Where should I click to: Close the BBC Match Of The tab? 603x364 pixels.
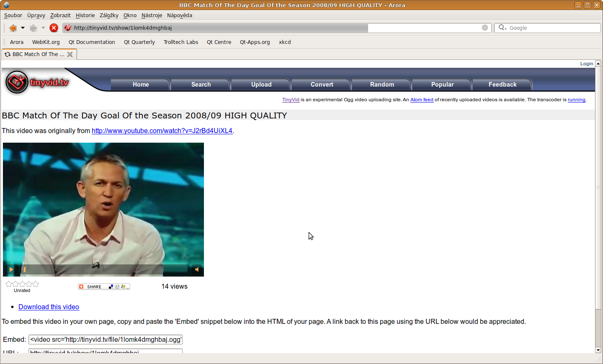point(70,54)
